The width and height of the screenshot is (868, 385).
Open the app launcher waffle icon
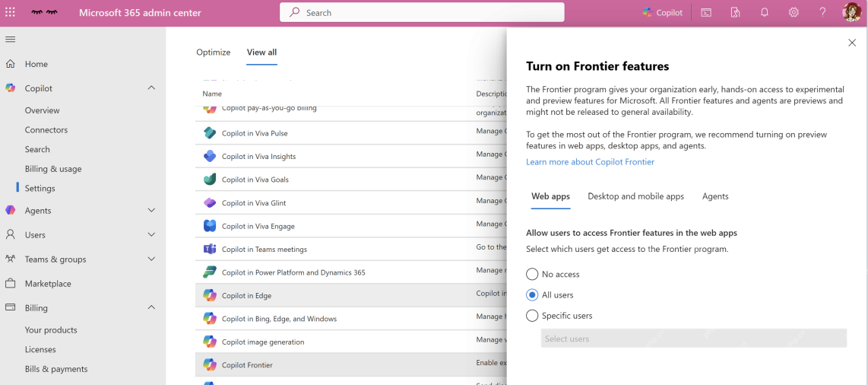(11, 12)
